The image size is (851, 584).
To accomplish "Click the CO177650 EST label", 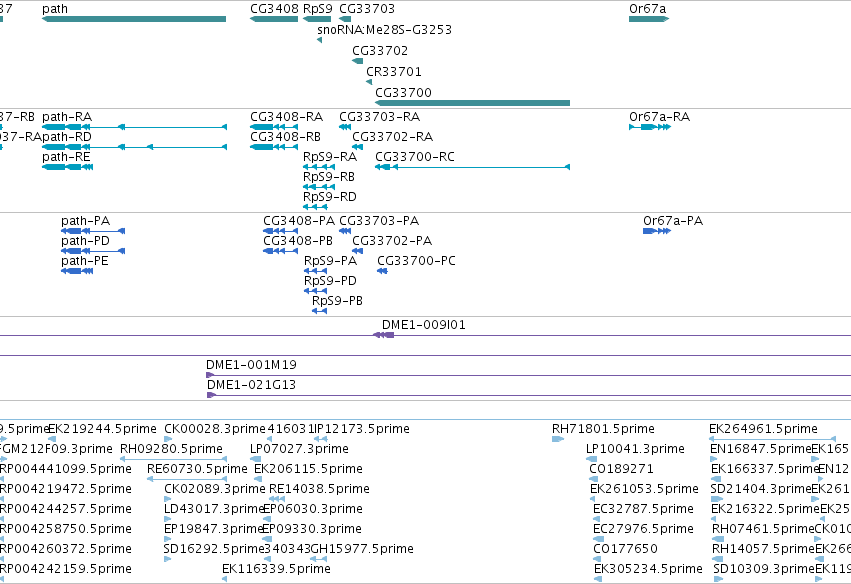I will point(625,549).
